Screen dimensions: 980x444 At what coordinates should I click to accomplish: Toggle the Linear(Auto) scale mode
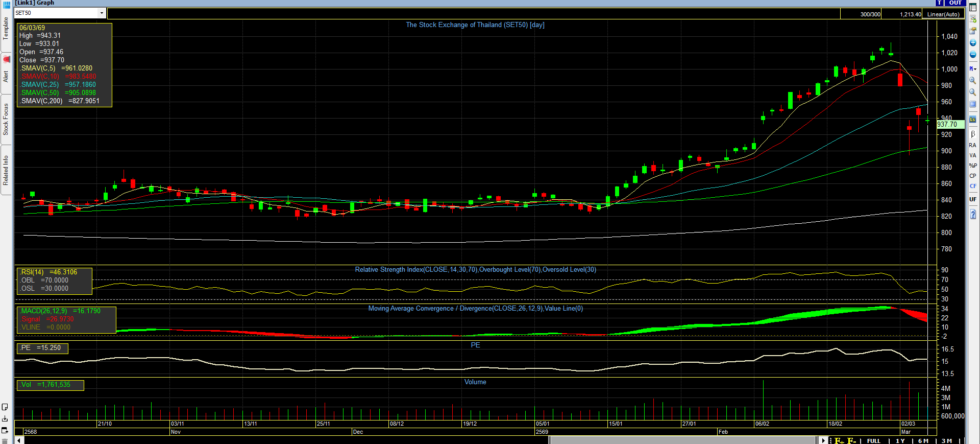tap(943, 14)
